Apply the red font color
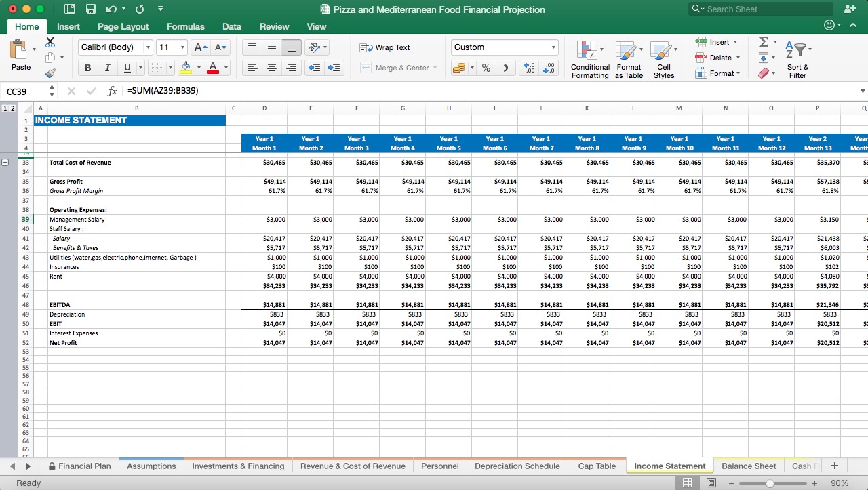Viewport: 868px width, 490px height. (213, 68)
